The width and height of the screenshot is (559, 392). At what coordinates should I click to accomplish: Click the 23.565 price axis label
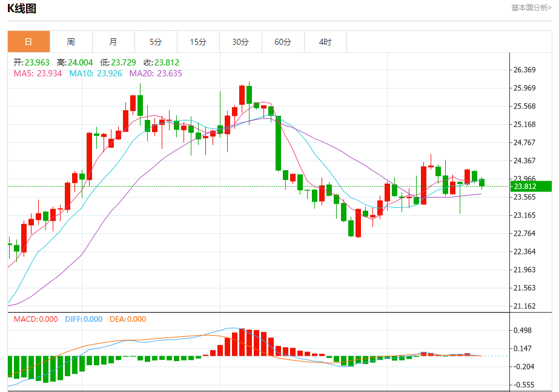pyautogui.click(x=524, y=198)
